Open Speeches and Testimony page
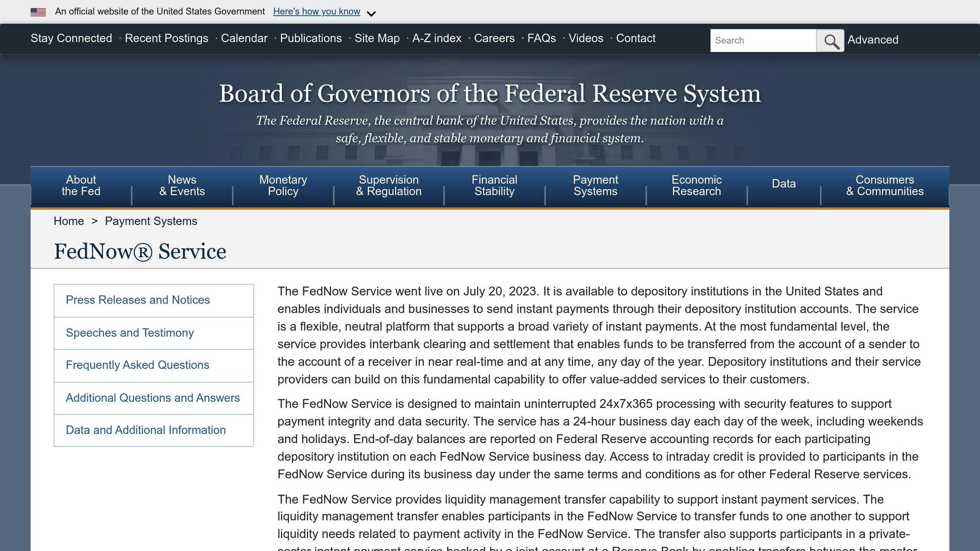Viewport: 980px width, 551px height. tap(130, 332)
